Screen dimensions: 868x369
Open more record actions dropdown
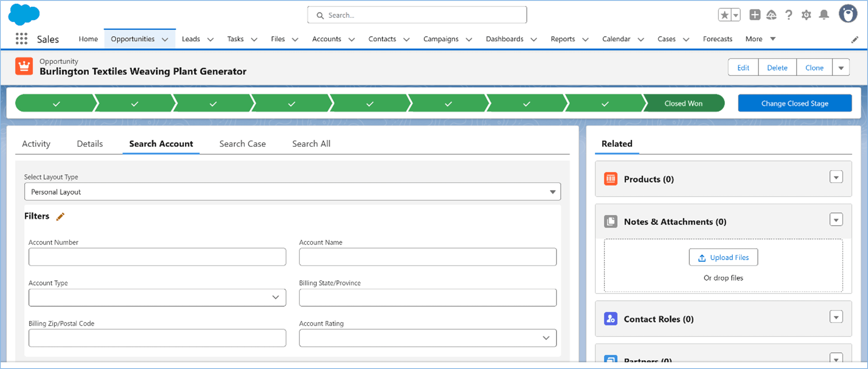(x=841, y=67)
